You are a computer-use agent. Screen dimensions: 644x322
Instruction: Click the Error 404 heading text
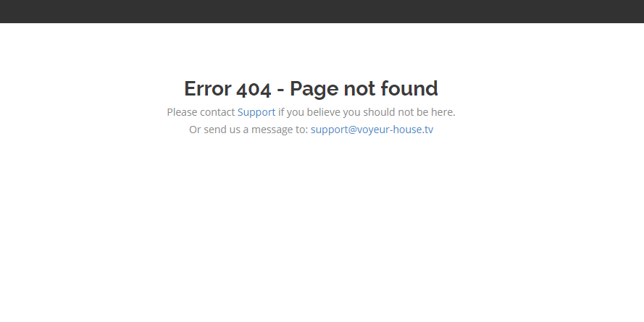click(x=311, y=88)
